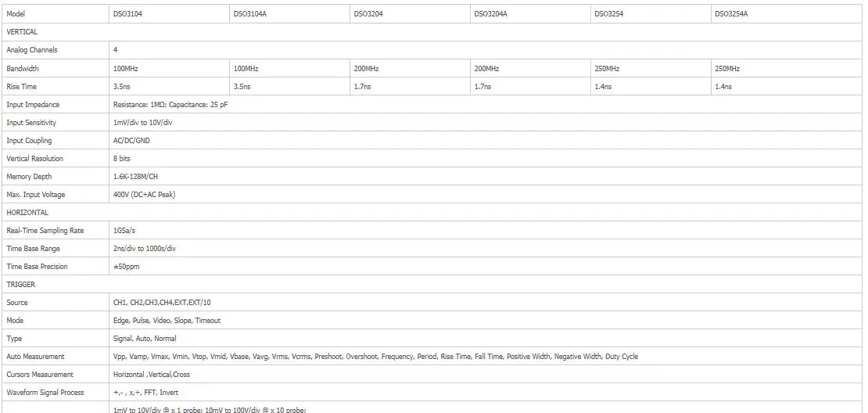Click the VERTICAL section heading row
The width and height of the screenshot is (868, 413).
point(432,32)
